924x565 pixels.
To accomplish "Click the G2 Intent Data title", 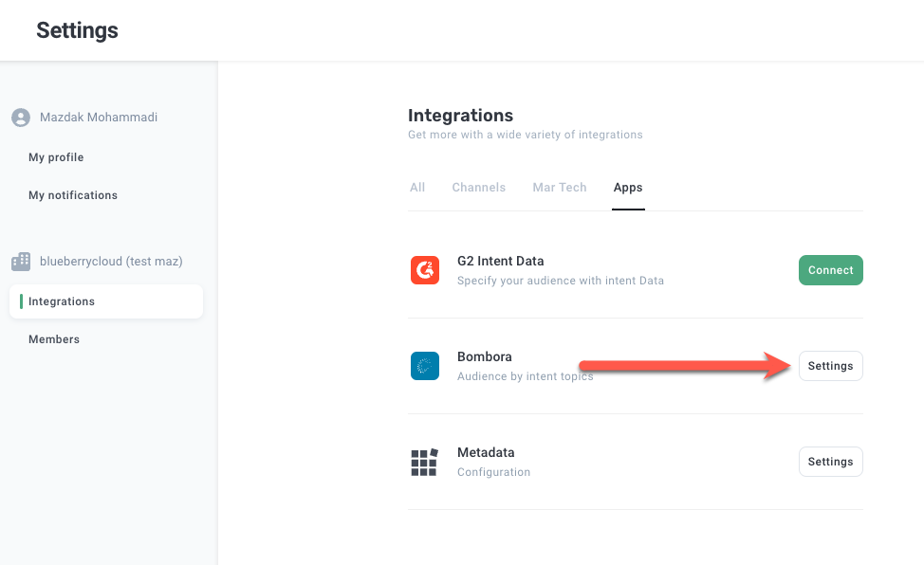I will pos(500,261).
